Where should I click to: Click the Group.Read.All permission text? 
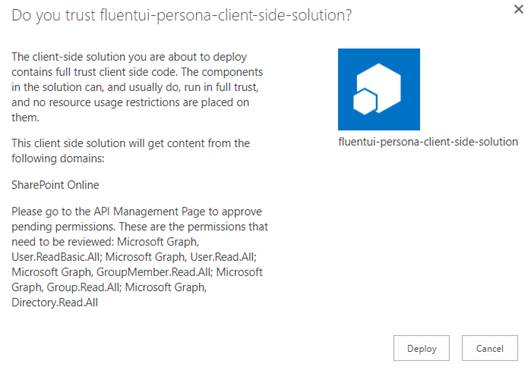click(83, 287)
